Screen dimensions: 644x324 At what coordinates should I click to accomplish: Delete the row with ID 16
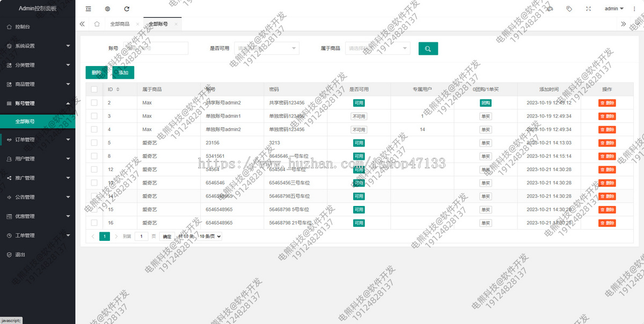tap(607, 223)
